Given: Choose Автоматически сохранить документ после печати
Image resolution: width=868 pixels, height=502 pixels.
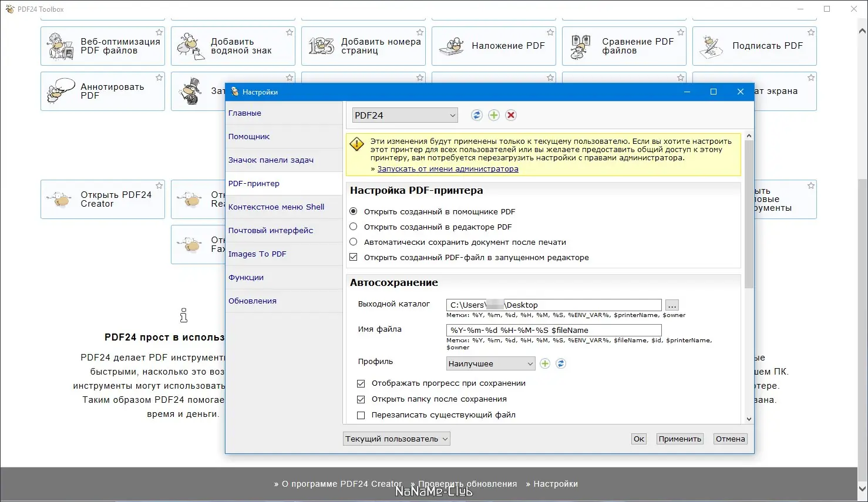Looking at the screenshot, I should [x=354, y=242].
